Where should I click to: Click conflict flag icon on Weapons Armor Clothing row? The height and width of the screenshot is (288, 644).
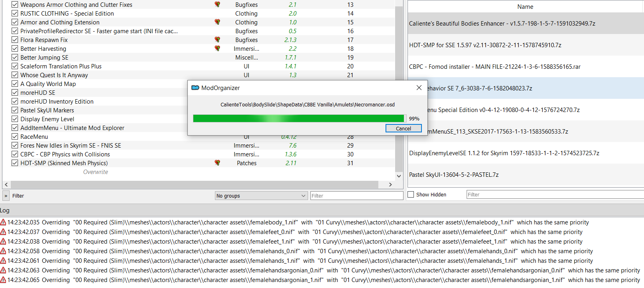point(217,4)
